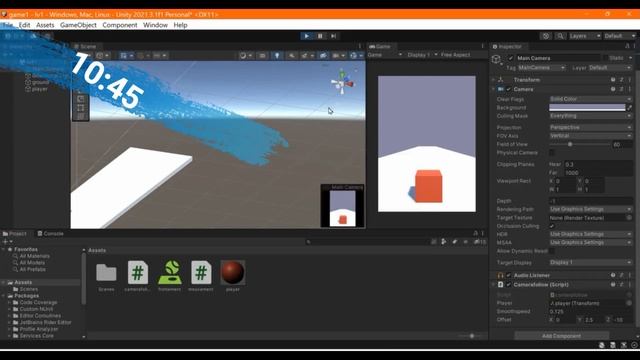
Task: Click the undo history icon in the toolbar
Action: [546, 36]
